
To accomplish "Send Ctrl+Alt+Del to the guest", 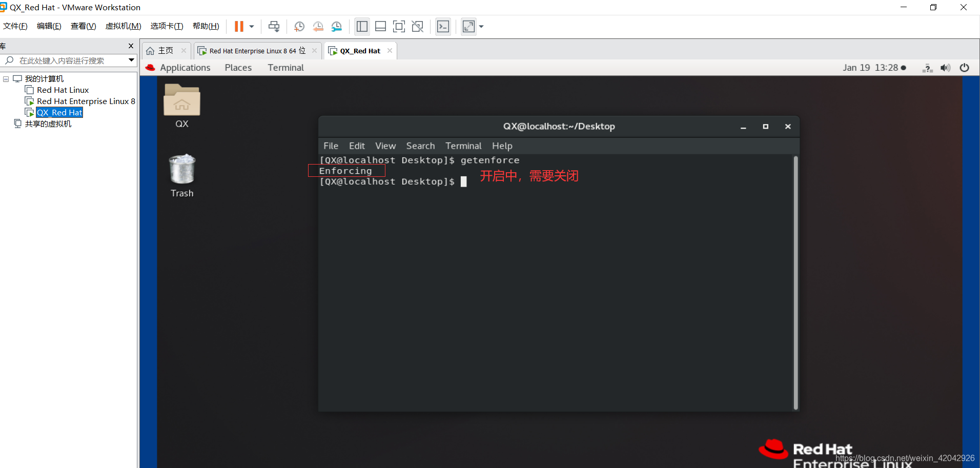I will tap(274, 26).
